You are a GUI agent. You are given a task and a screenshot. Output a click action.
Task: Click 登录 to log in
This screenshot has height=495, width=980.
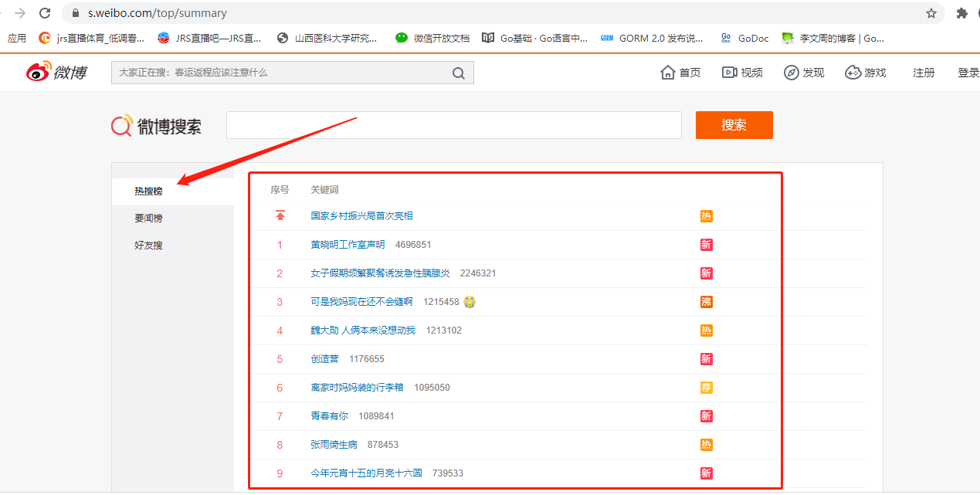point(968,73)
